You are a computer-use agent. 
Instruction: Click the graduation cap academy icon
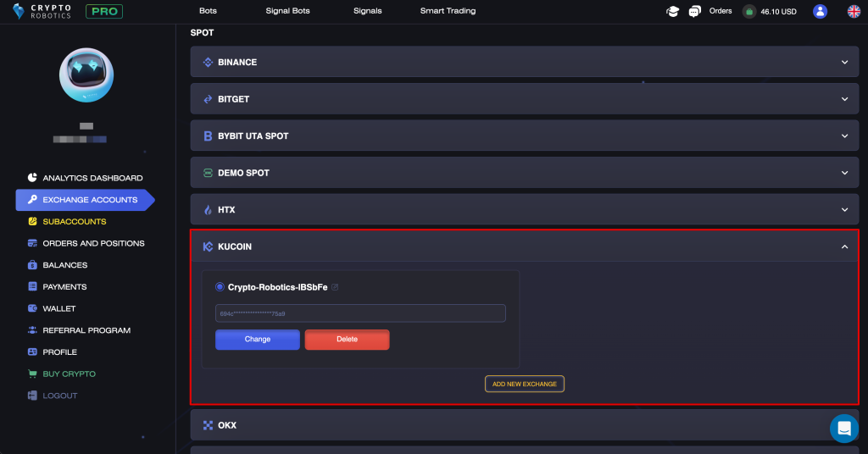point(673,11)
